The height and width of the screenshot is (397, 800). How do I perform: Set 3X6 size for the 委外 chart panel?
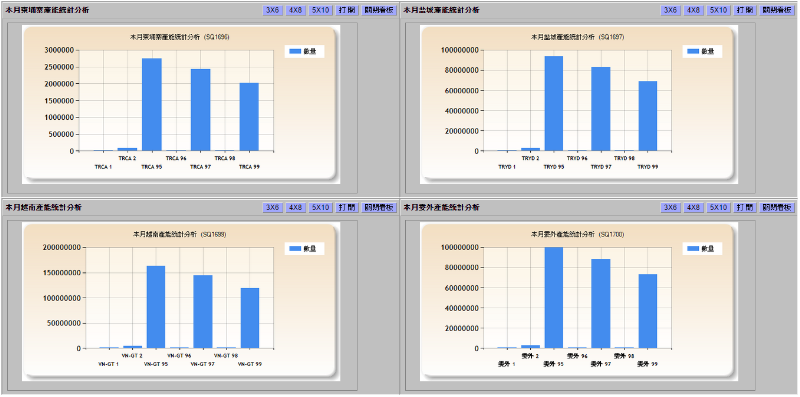coord(670,208)
